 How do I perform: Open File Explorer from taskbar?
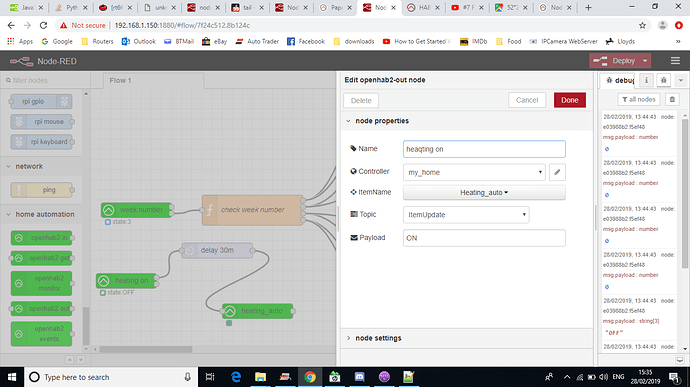point(261,377)
